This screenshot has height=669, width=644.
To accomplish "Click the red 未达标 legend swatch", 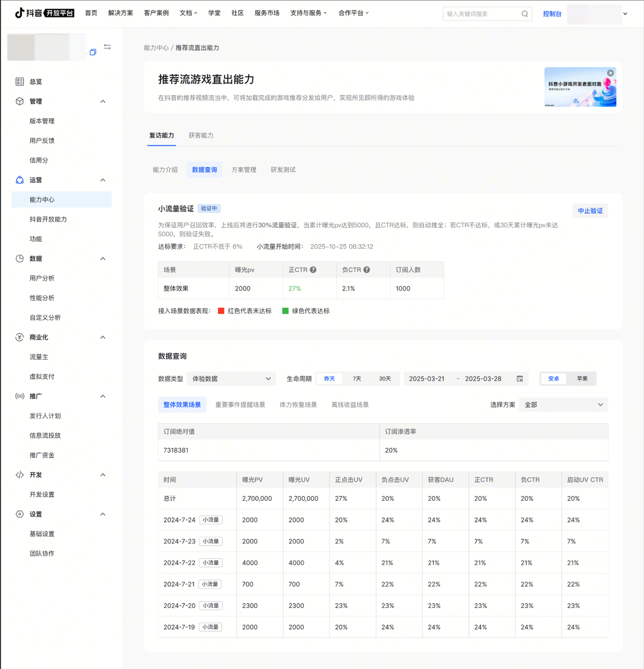I will [x=221, y=311].
